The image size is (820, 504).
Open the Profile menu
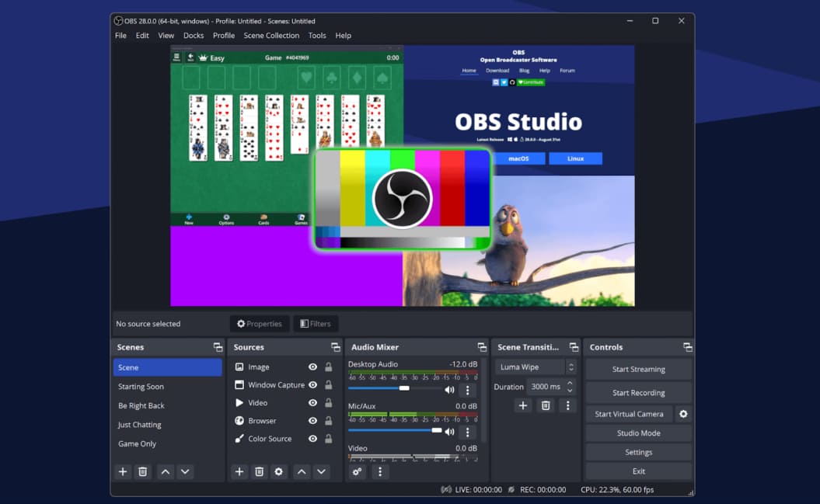click(x=224, y=36)
